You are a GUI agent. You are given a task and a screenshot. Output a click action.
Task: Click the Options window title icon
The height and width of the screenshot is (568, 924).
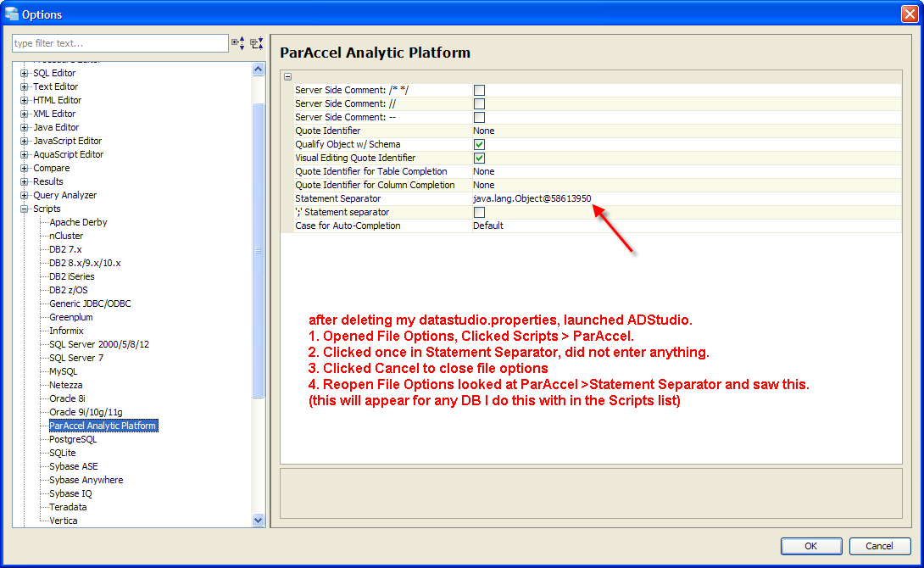point(11,14)
